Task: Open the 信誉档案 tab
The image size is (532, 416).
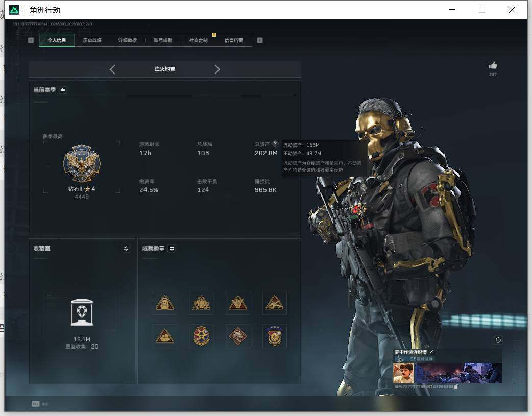Action: (x=234, y=40)
